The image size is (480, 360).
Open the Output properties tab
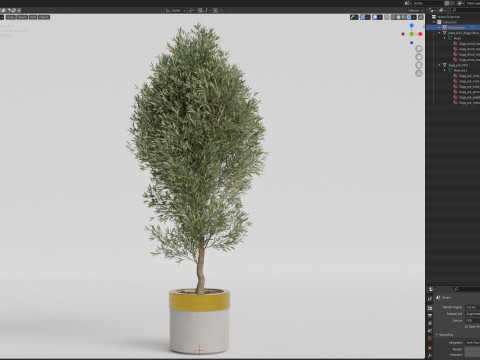(430, 315)
